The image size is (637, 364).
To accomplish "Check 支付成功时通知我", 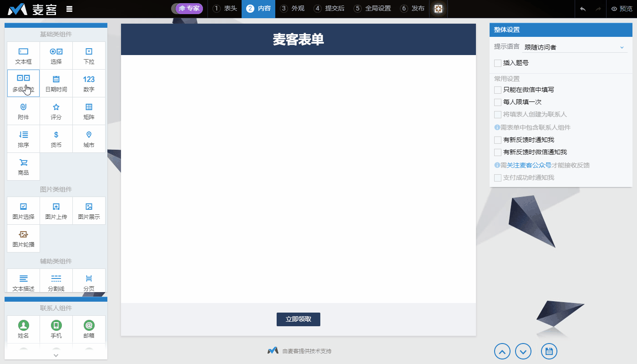I will coord(498,178).
